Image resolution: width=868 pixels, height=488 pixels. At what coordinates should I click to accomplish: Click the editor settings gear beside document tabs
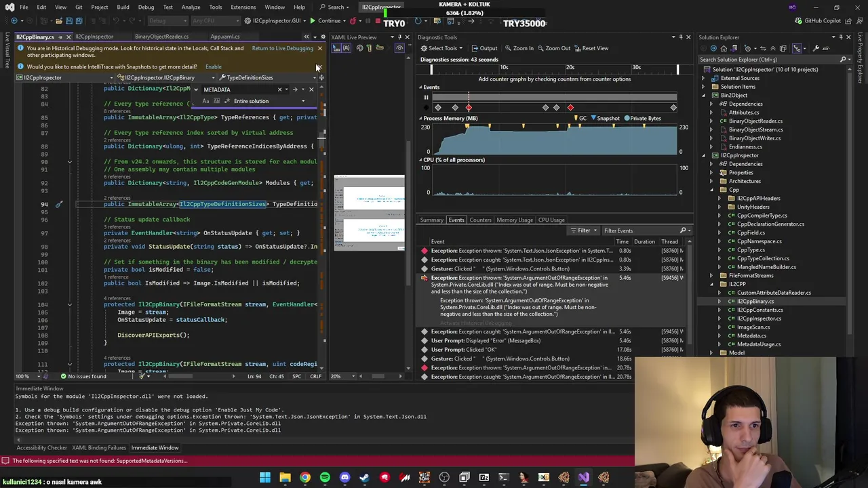[323, 37]
